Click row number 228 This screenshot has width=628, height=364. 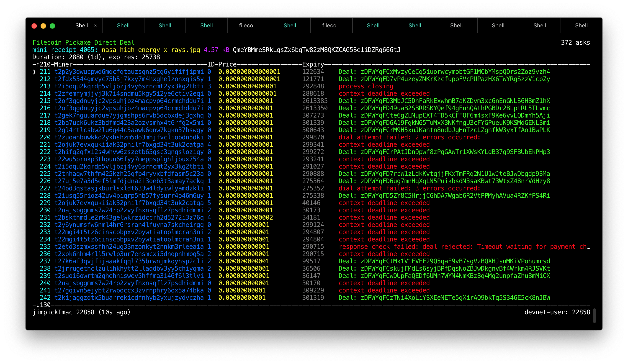click(45, 196)
